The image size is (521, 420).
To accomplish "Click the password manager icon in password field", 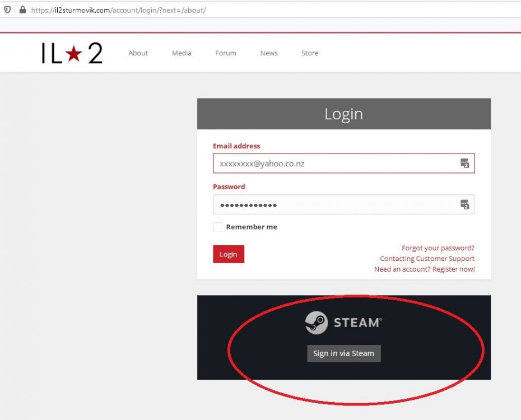I will [464, 204].
